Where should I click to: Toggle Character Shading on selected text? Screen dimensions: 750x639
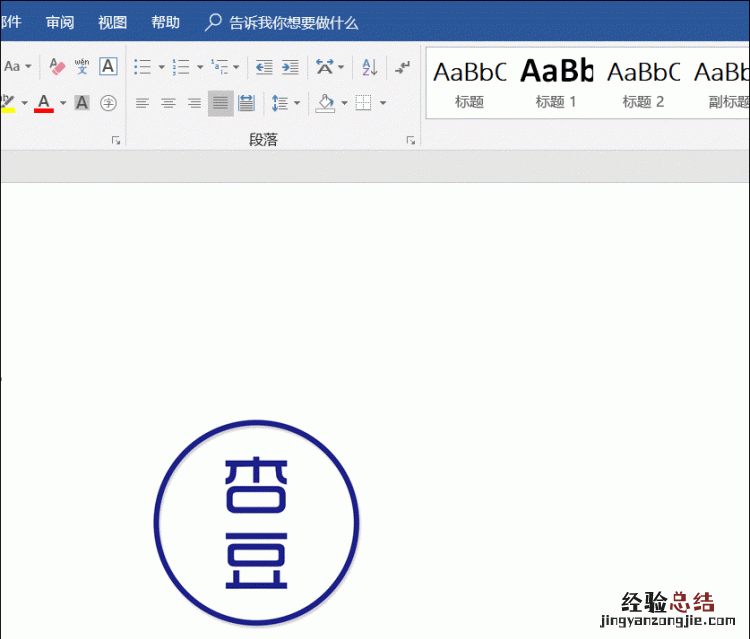tap(82, 103)
